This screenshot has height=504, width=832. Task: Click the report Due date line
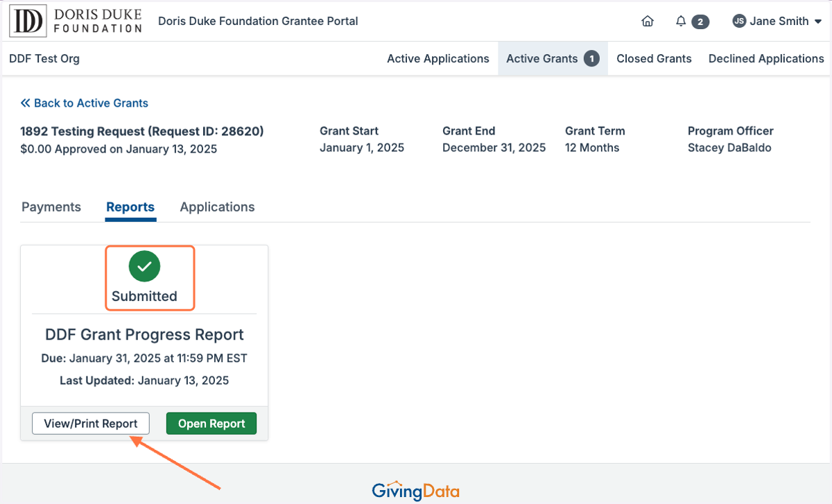pyautogui.click(x=144, y=358)
